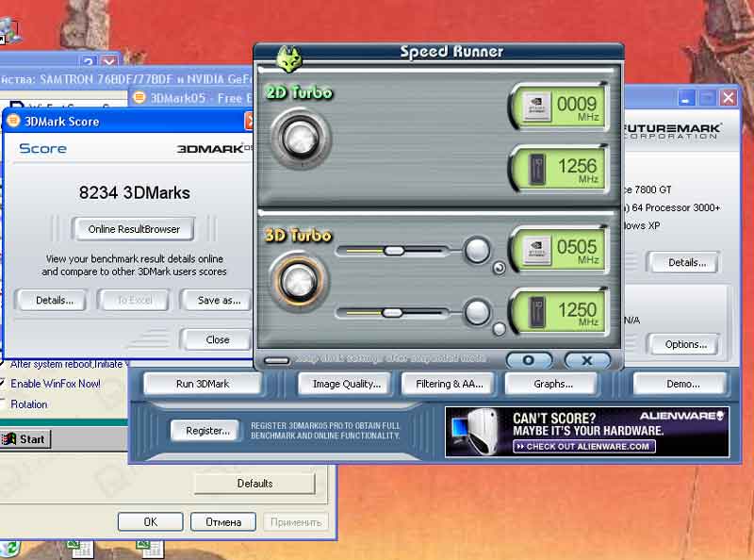The image size is (754, 560).
Task: Select the 1250 MHz value
Action: pos(577,309)
